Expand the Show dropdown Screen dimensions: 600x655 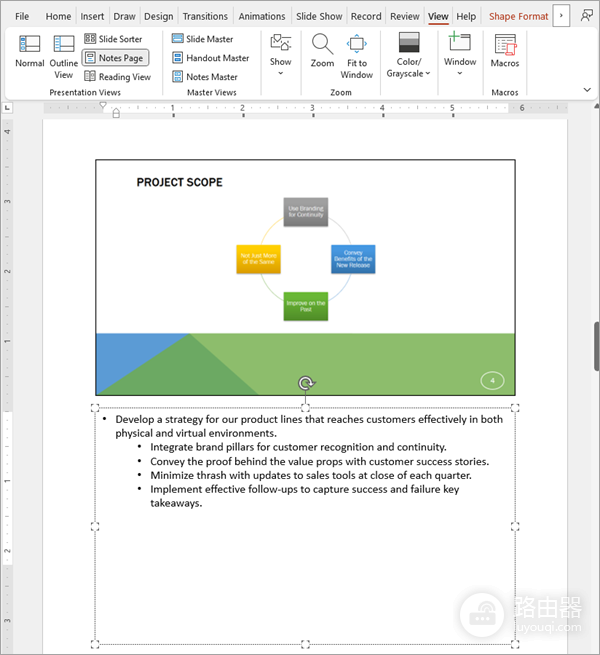pos(280,55)
